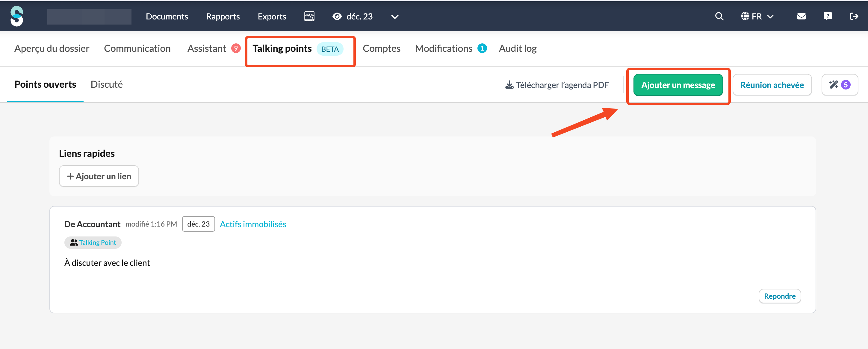This screenshot has height=349, width=868.
Task: Open the Comptes tab
Action: coord(382,48)
